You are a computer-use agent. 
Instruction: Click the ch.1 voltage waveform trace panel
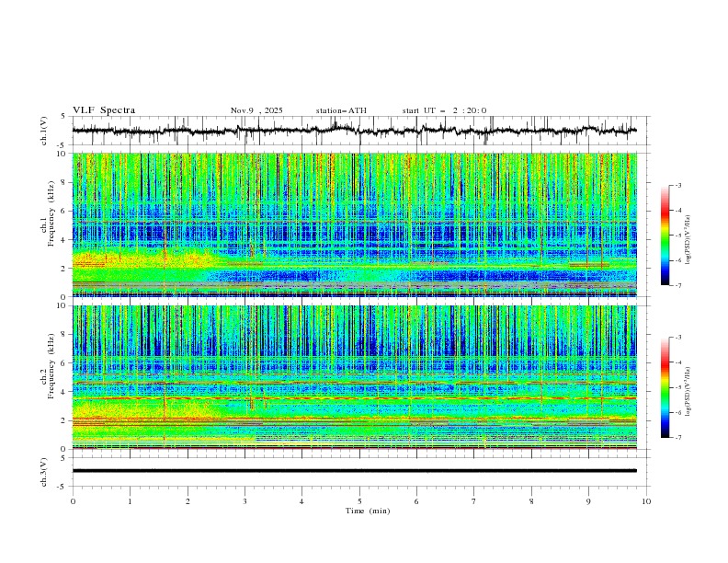pyautogui.click(x=361, y=131)
